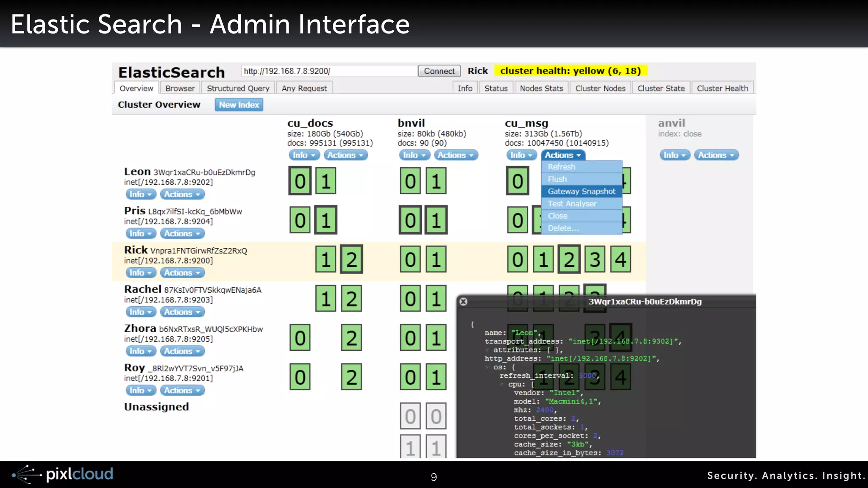The image size is (868, 488).
Task: Open the cu_docs index Info dropdown
Action: [x=304, y=155]
